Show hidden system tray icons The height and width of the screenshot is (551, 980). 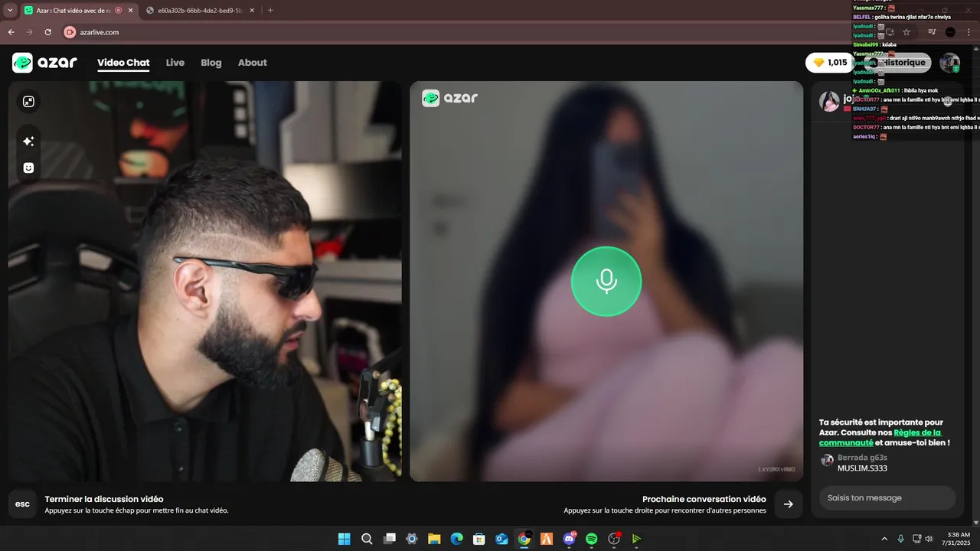coord(884,539)
